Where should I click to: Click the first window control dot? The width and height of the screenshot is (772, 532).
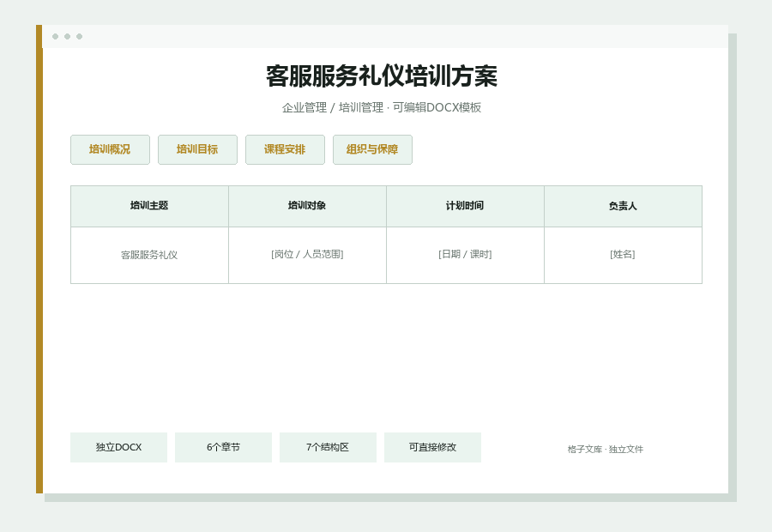click(x=55, y=36)
